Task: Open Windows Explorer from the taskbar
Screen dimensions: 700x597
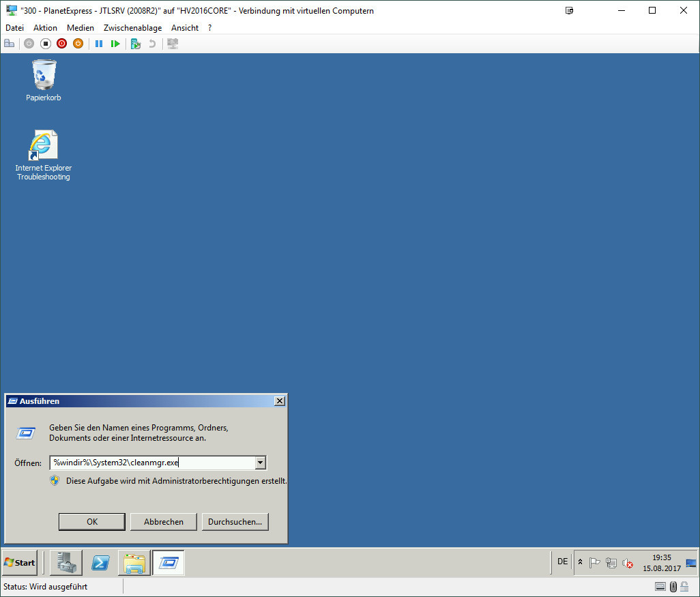Action: click(134, 562)
